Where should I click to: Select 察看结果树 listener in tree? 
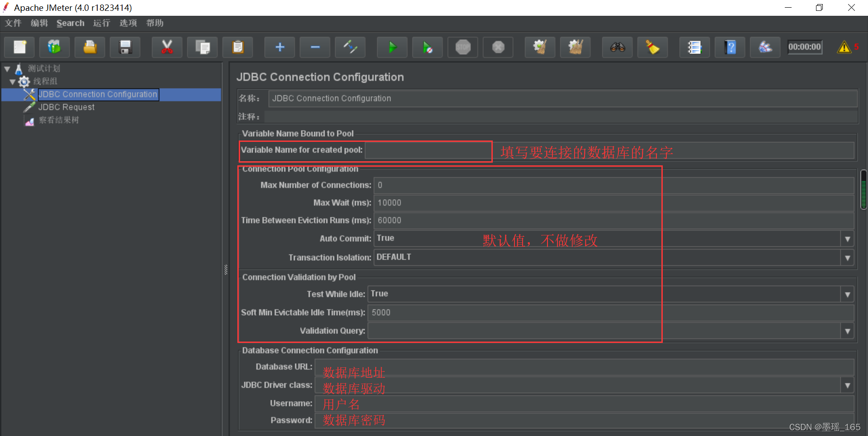point(59,120)
